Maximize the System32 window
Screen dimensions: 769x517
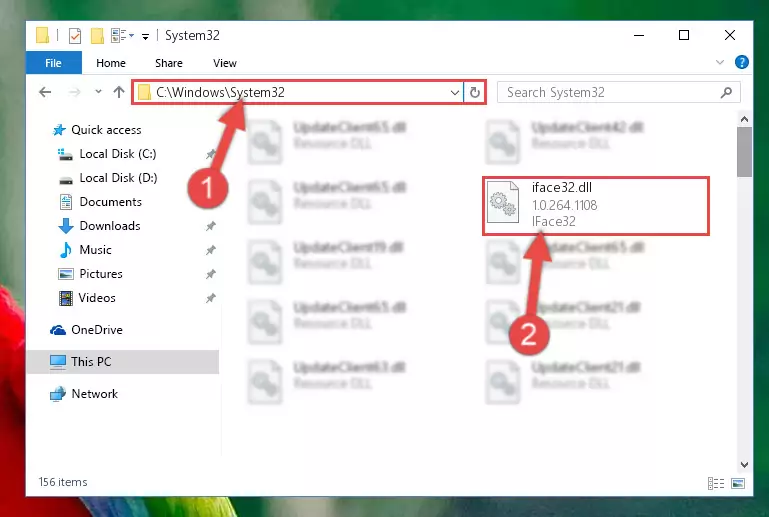coord(684,35)
